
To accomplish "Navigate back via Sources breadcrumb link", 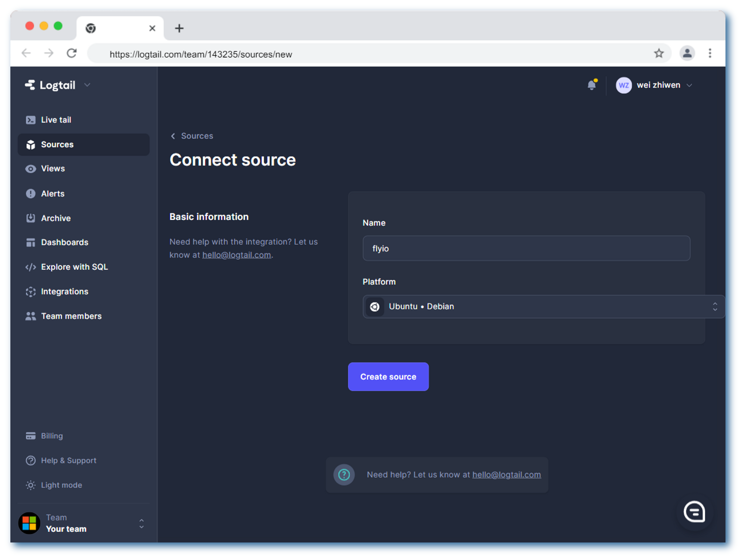I will pyautogui.click(x=197, y=136).
